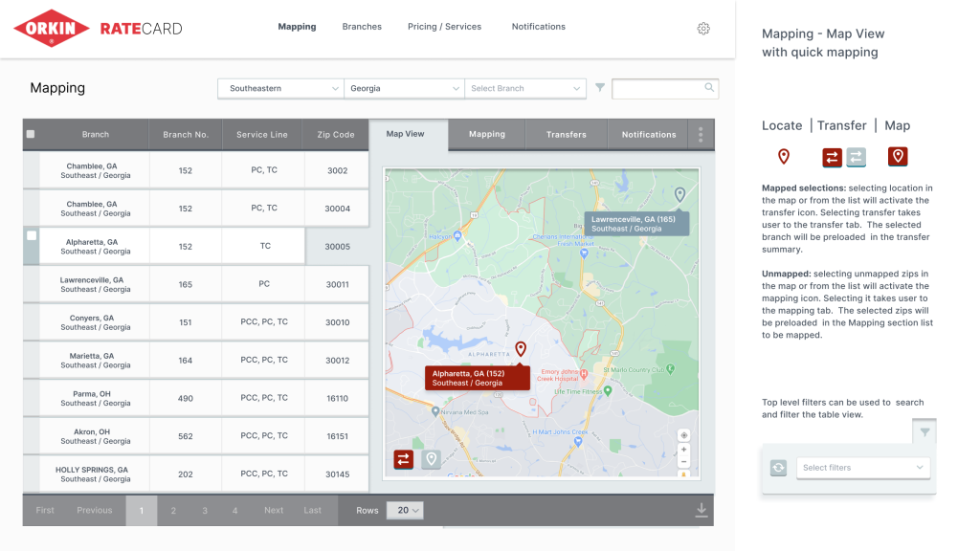Open the Select Branch dropdown
Screen dimensions: 980x551
[x=524, y=88]
